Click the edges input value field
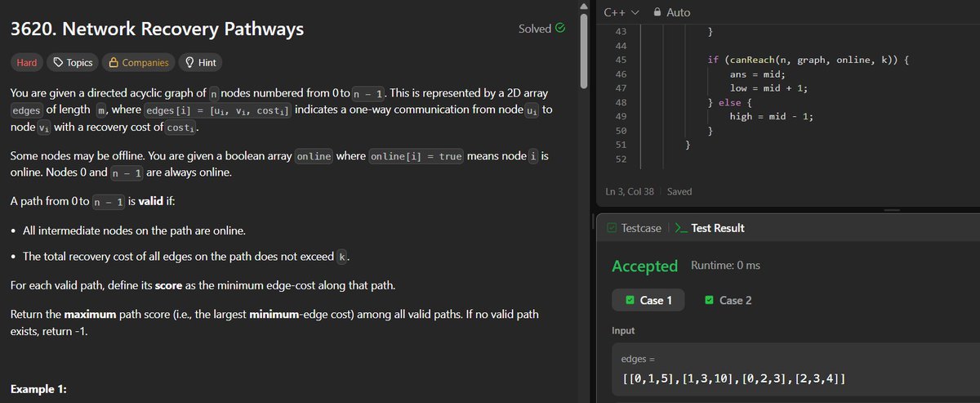This screenshot has height=403, width=980. coord(796,369)
